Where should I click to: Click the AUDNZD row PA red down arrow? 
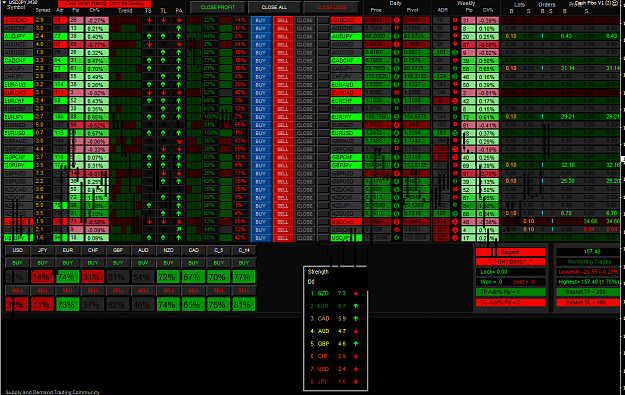[x=179, y=44]
